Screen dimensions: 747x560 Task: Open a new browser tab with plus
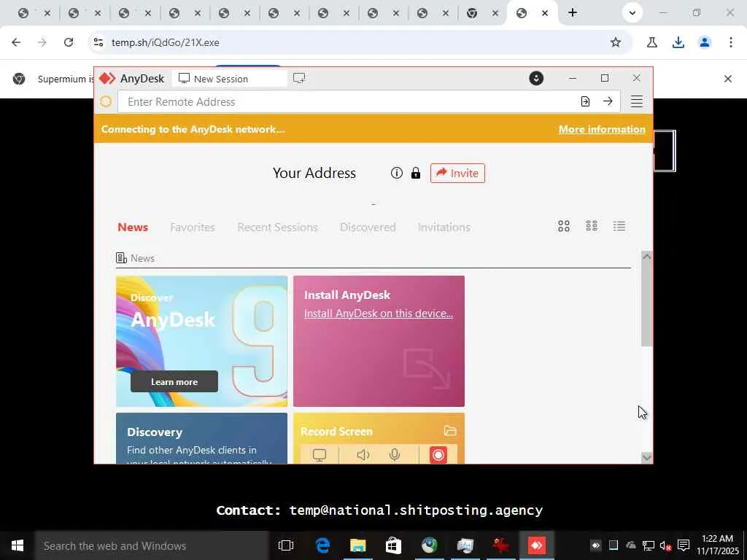pyautogui.click(x=573, y=13)
